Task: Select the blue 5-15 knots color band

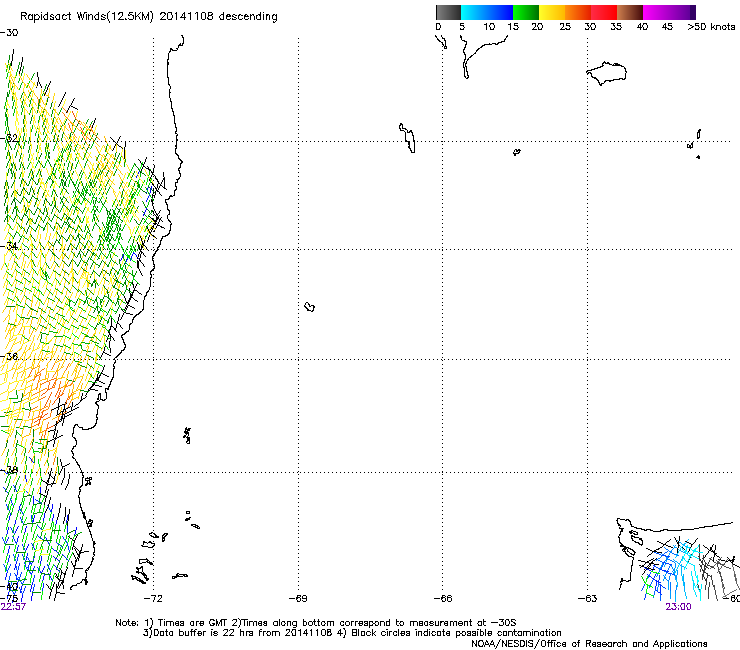Action: pyautogui.click(x=487, y=12)
